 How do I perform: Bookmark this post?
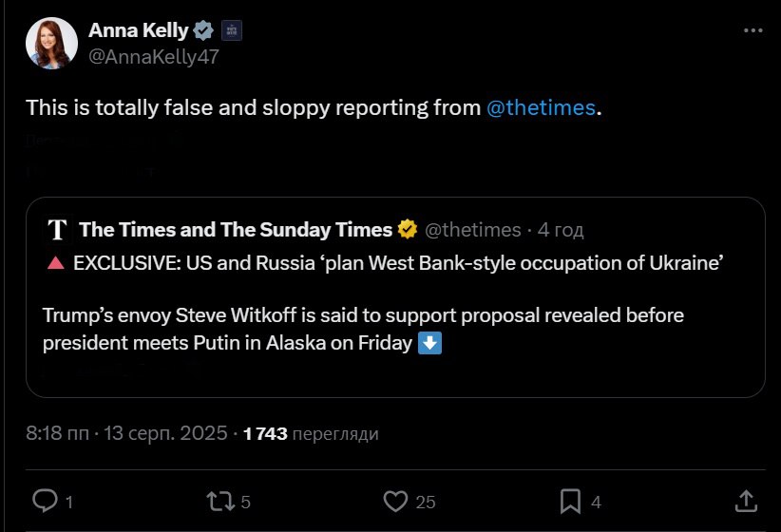point(570,500)
